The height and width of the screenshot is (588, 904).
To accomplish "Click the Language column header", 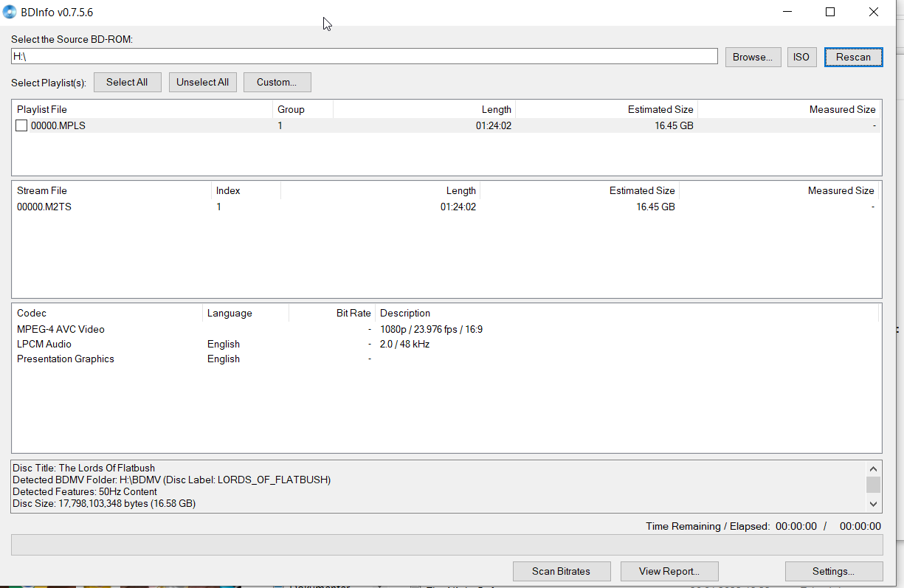I will coord(246,313).
